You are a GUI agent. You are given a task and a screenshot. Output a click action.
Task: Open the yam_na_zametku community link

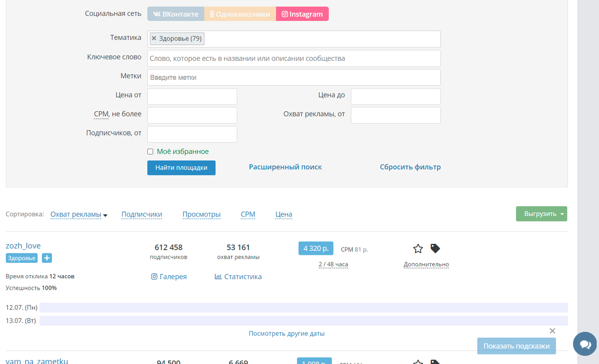coord(37,361)
